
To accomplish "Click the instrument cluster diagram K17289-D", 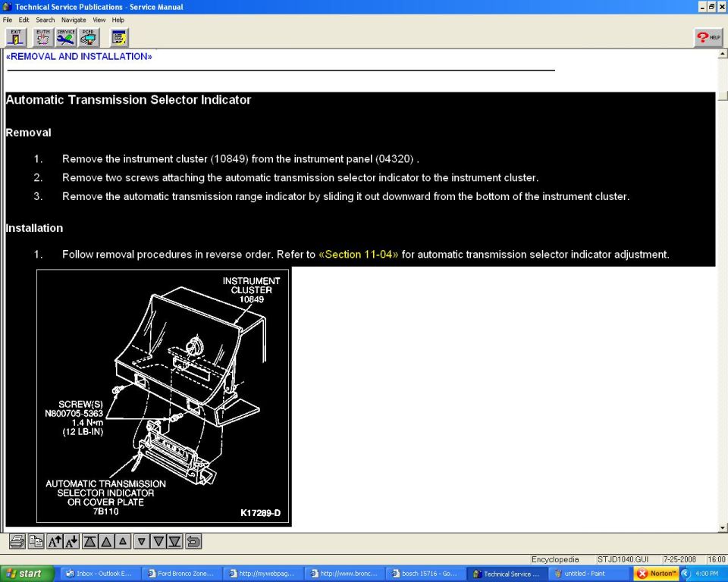I will [162, 396].
